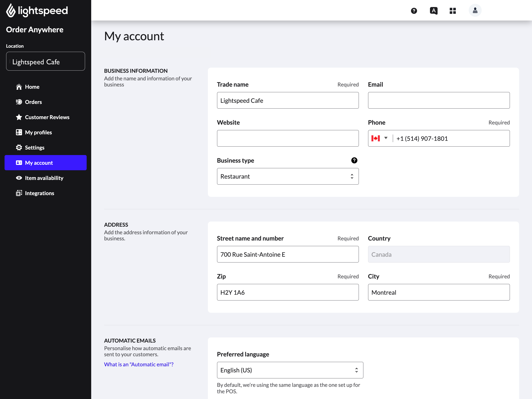Go to My profiles in the sidebar

[38, 132]
